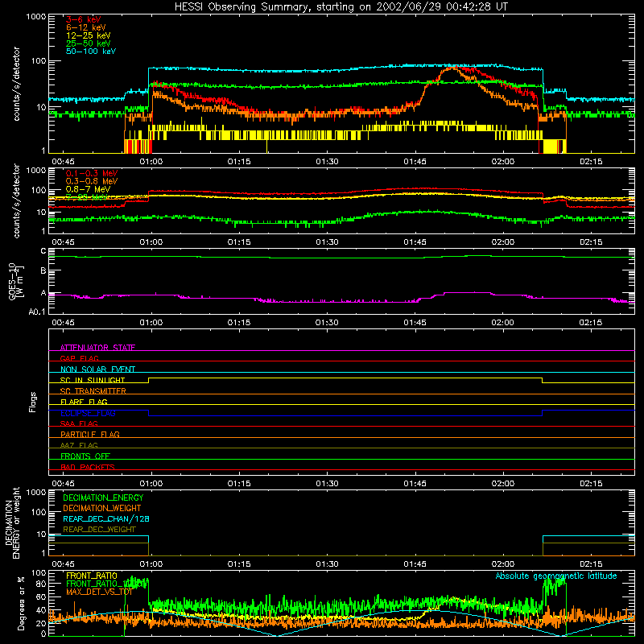Select the 25-50 keV legend label

coord(88,43)
